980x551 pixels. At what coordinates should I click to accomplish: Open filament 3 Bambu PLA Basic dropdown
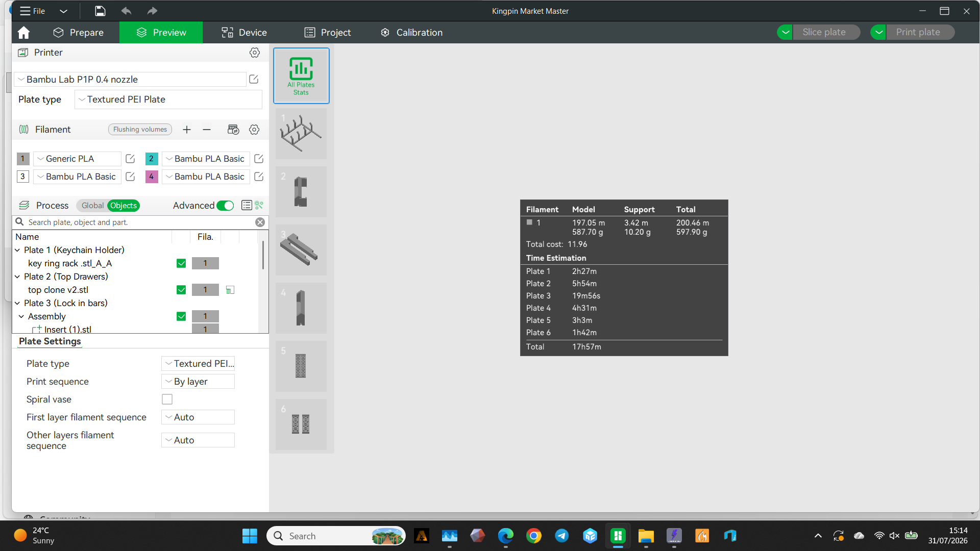(x=77, y=177)
